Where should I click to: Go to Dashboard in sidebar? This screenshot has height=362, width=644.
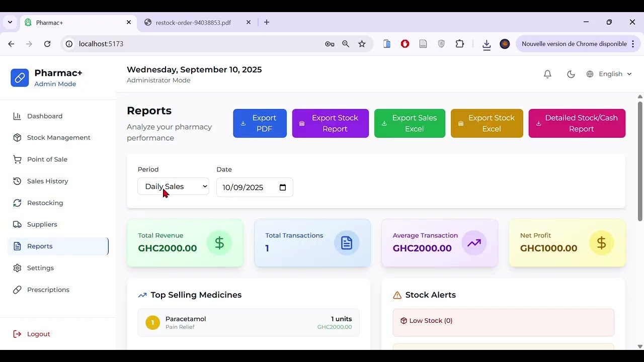[58, 116]
